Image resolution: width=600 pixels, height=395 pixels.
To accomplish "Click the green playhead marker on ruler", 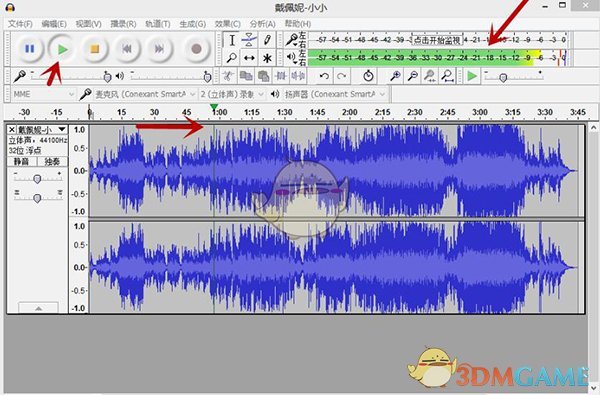I will [x=214, y=107].
